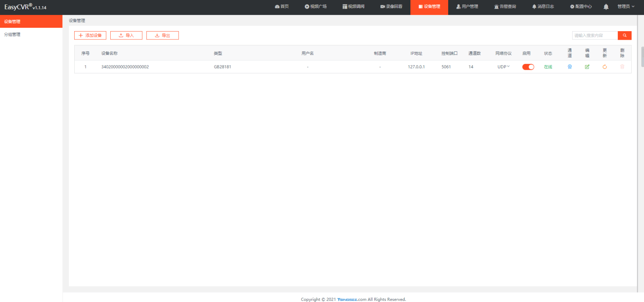Viewport: 644px width, 302px height.
Task: Open the 录像回看 tab
Action: tap(391, 7)
